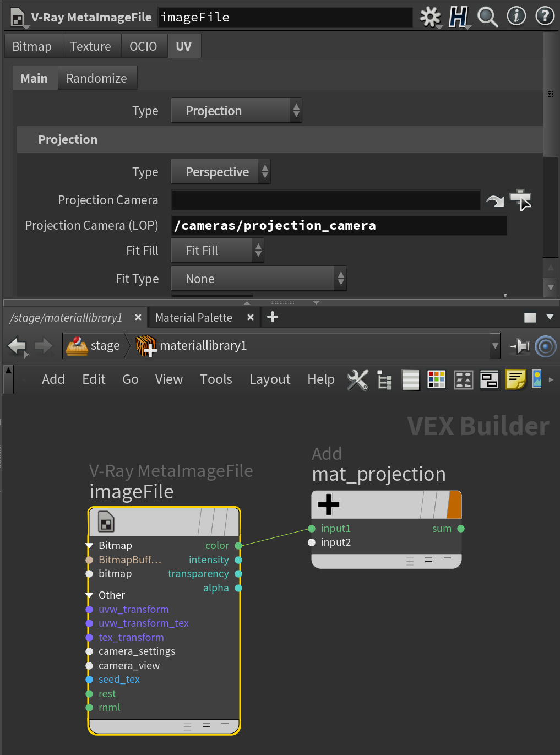Close the materiallibrary1 pane tab
560x755 pixels.
[x=138, y=317]
